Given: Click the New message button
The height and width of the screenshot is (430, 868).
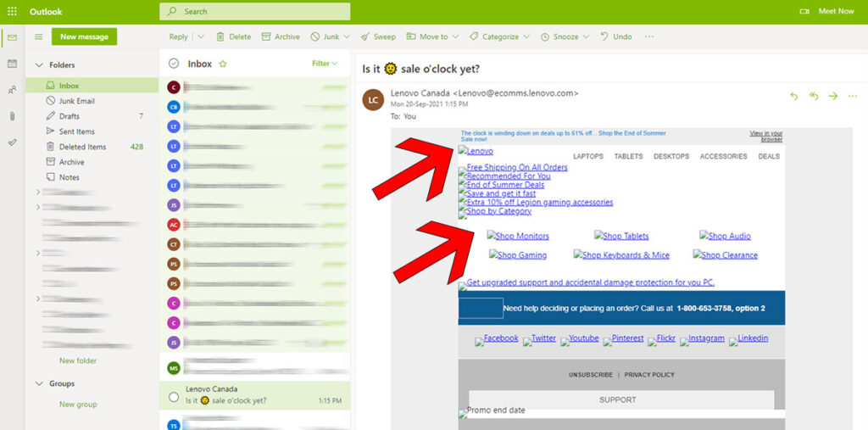Looking at the screenshot, I should (x=84, y=37).
